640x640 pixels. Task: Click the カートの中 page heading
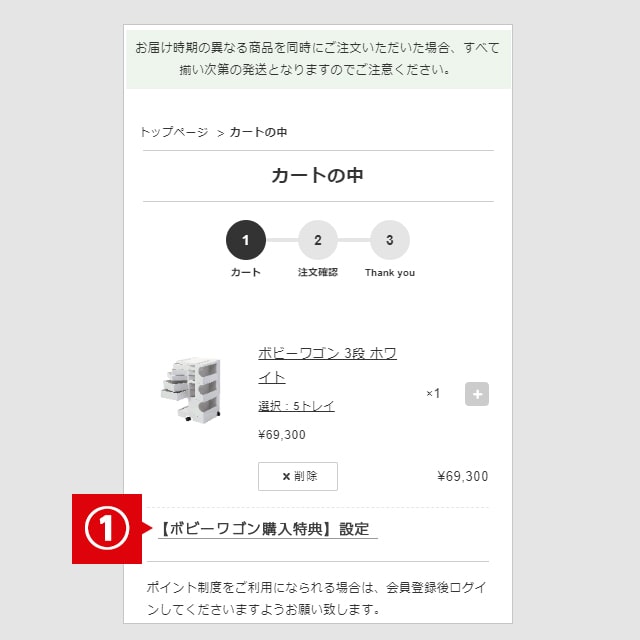coord(318,176)
